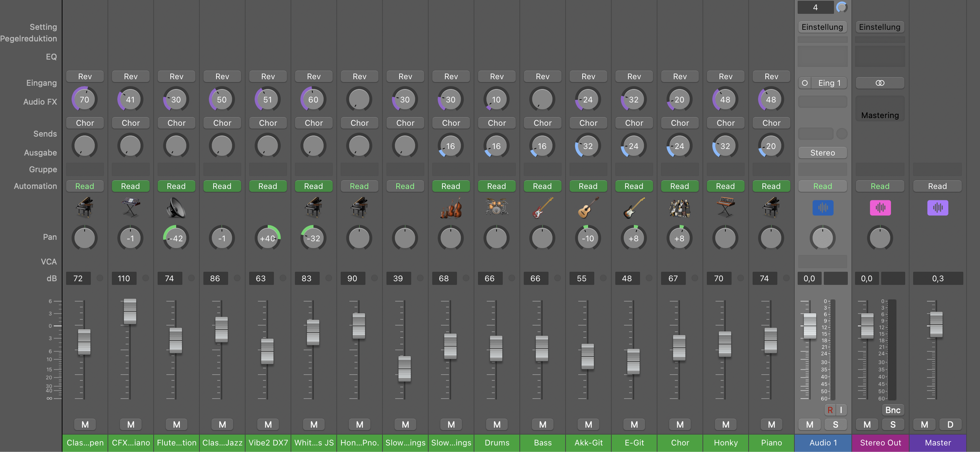Click the Piano channel volume fader
Image resolution: width=980 pixels, height=452 pixels.
[771, 340]
